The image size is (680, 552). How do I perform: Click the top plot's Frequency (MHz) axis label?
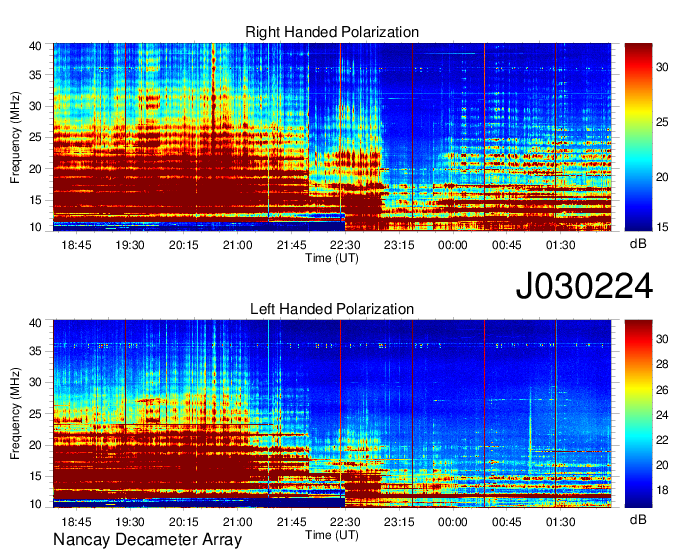[x=15, y=137]
